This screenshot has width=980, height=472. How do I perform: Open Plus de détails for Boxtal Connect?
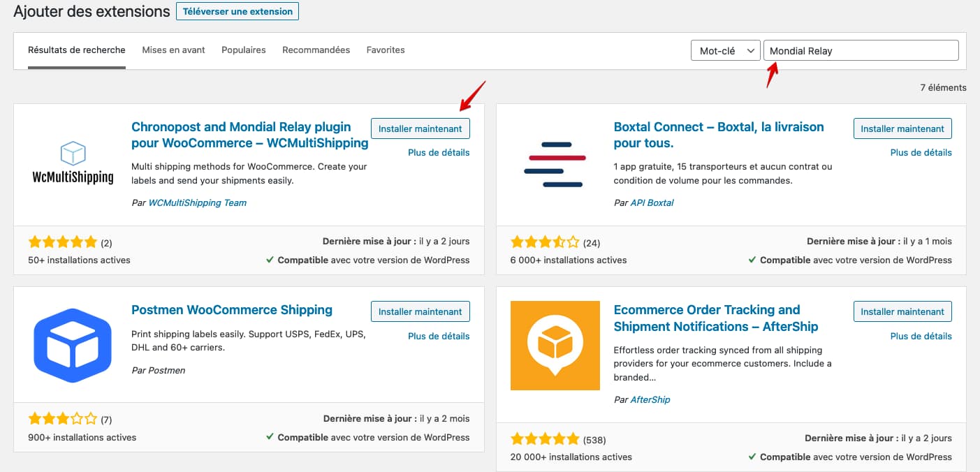pyautogui.click(x=921, y=152)
